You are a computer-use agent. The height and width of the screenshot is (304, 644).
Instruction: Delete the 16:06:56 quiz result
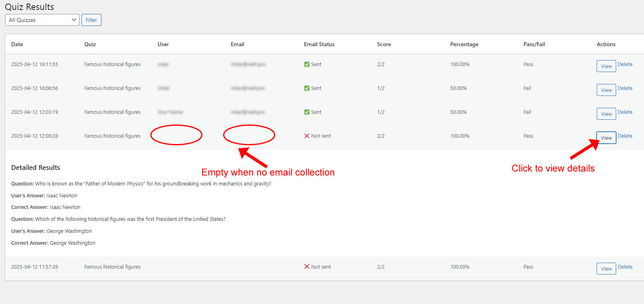625,88
